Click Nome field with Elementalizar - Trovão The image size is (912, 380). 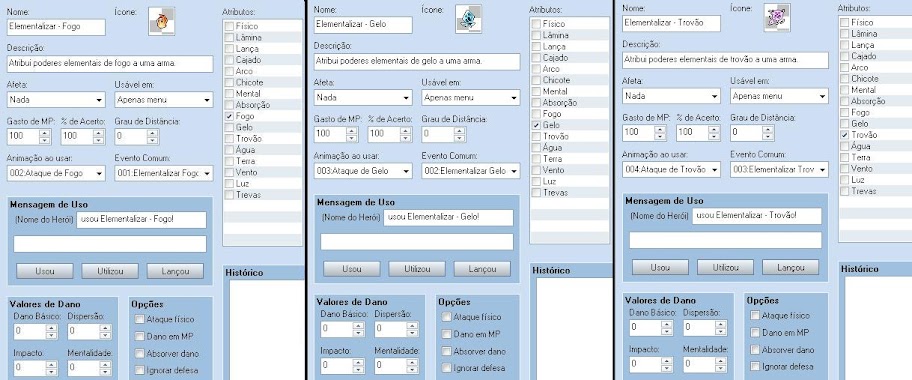[671, 23]
